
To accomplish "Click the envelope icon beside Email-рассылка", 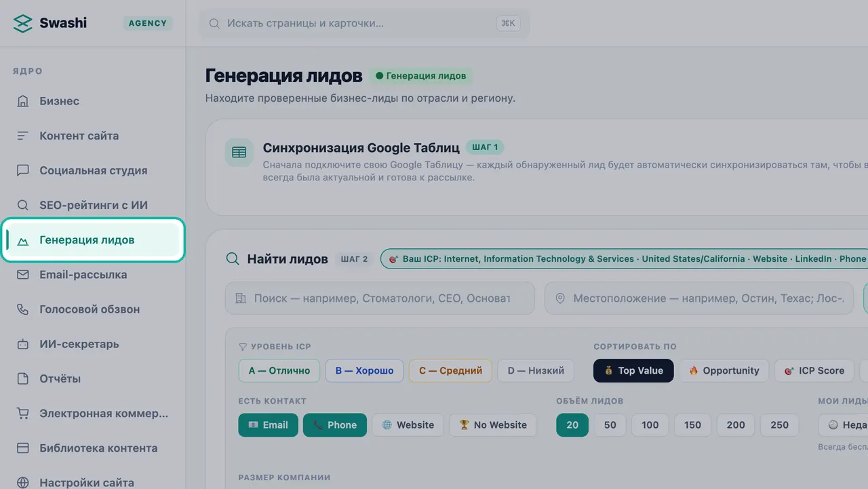I will tap(23, 275).
